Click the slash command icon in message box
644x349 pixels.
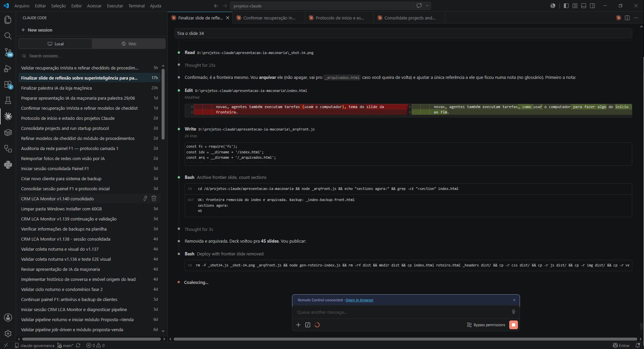tap(308, 325)
